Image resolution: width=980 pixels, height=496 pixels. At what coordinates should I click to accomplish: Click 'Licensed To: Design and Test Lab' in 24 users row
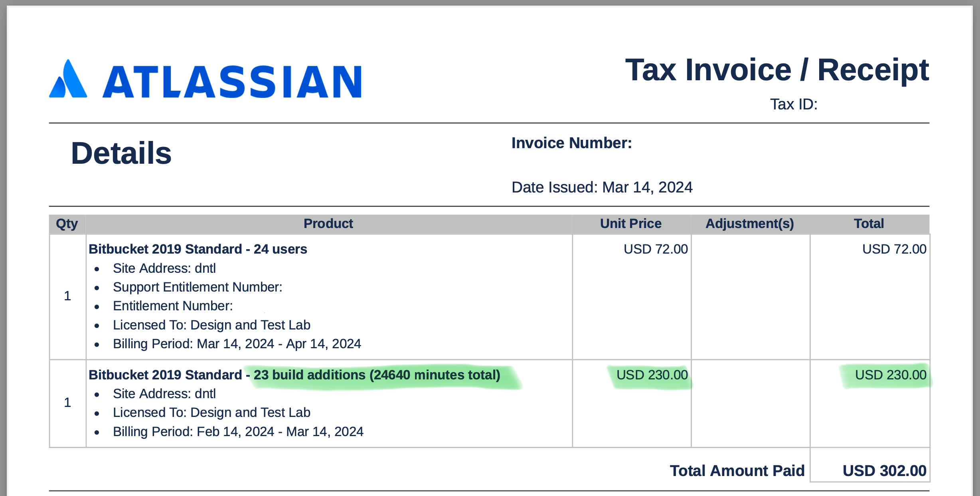coord(211,325)
